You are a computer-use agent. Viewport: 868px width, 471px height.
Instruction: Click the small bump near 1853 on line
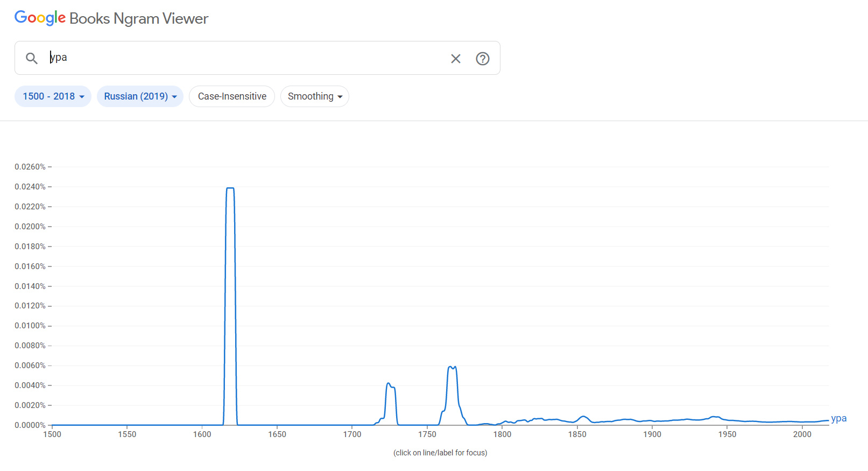[583, 416]
